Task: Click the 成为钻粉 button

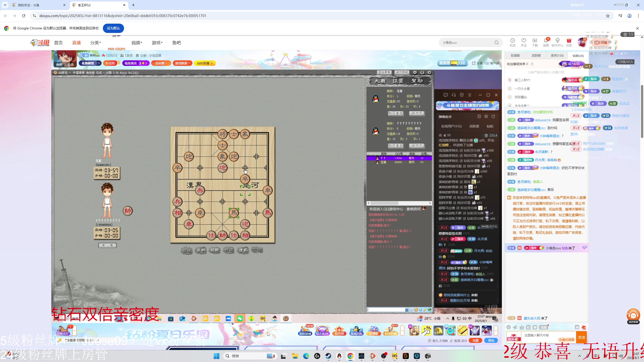Action: [571, 64]
